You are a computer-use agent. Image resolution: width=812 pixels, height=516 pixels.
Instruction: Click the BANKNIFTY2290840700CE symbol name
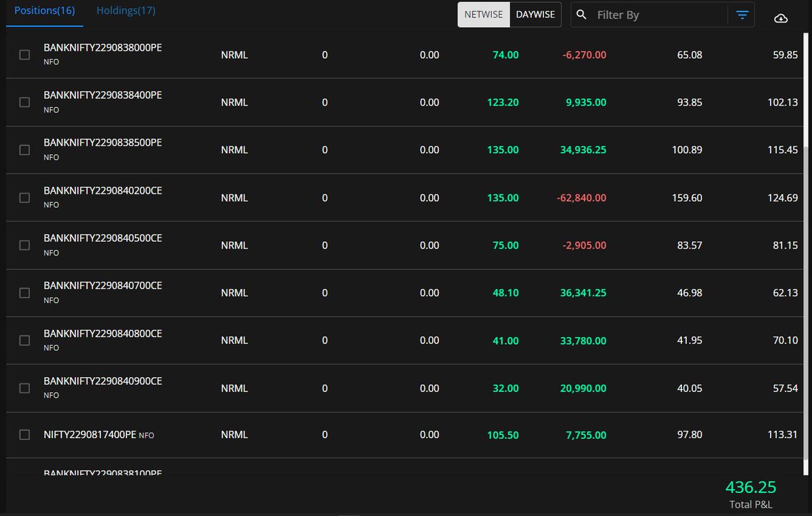pos(103,286)
